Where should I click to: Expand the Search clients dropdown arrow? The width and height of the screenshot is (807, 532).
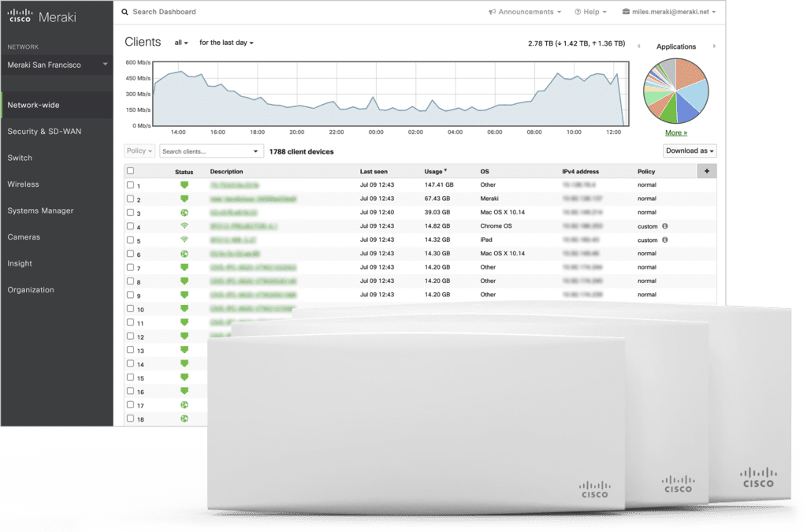point(256,151)
